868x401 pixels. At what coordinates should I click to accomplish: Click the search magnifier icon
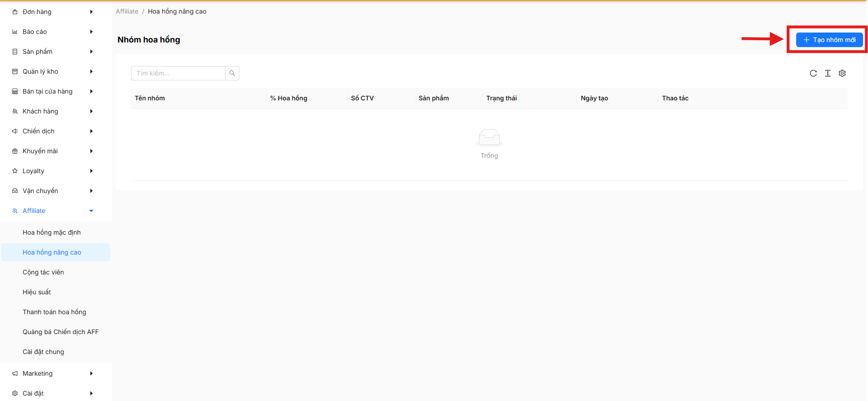[x=232, y=73]
